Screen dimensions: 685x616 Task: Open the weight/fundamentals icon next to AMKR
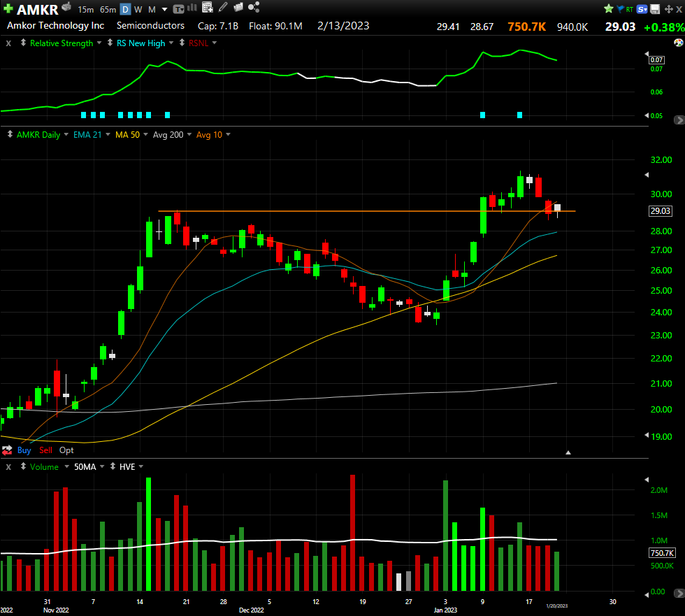(66, 6)
